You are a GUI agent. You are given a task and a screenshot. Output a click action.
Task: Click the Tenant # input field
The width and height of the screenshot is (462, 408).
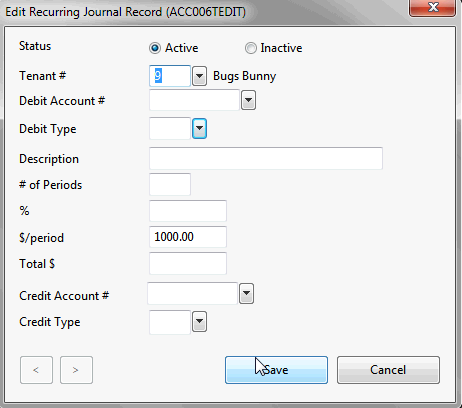coord(170,76)
